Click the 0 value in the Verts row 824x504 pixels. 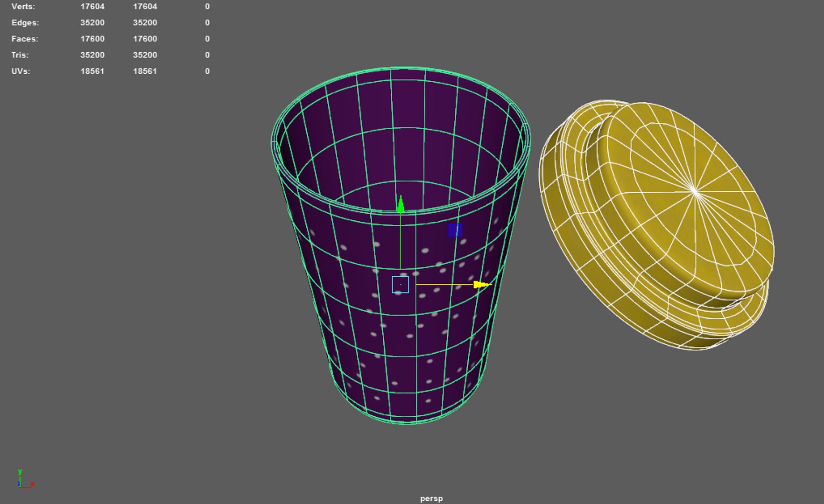tap(207, 7)
